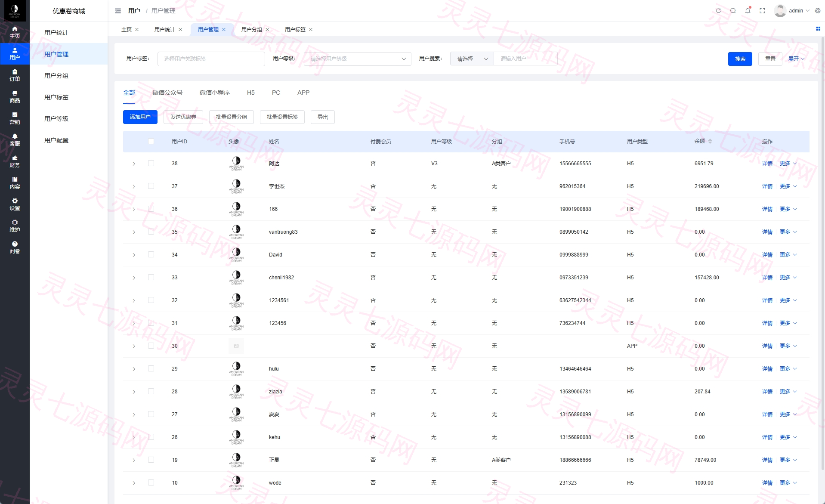Switch to the 微信小程序 tab
Image resolution: width=825 pixels, height=504 pixels.
click(x=215, y=93)
